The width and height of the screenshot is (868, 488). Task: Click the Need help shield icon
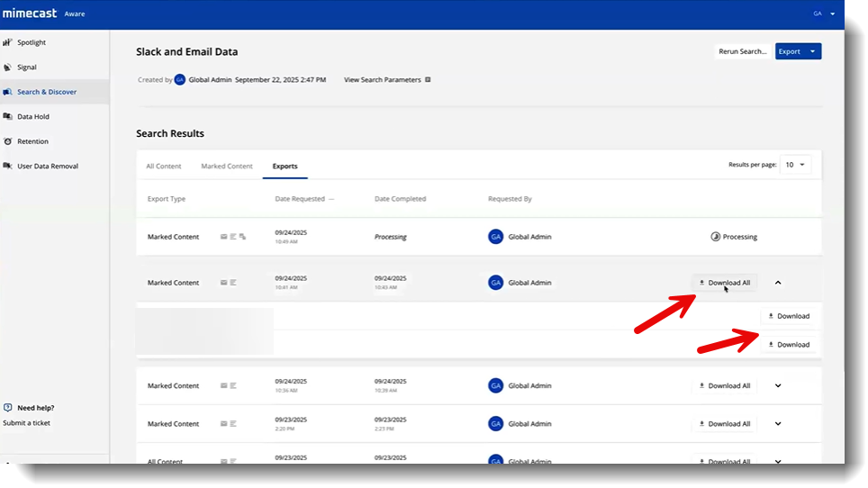pyautogui.click(x=8, y=408)
